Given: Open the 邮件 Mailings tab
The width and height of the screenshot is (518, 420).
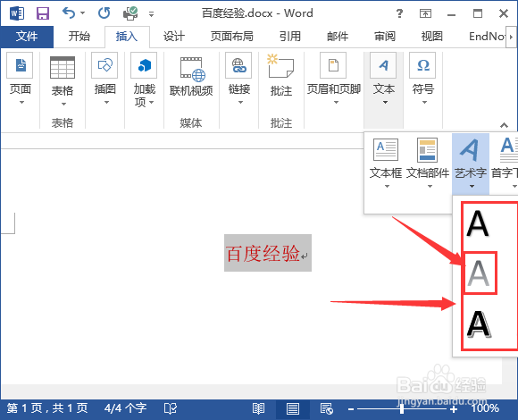Looking at the screenshot, I should click(338, 37).
